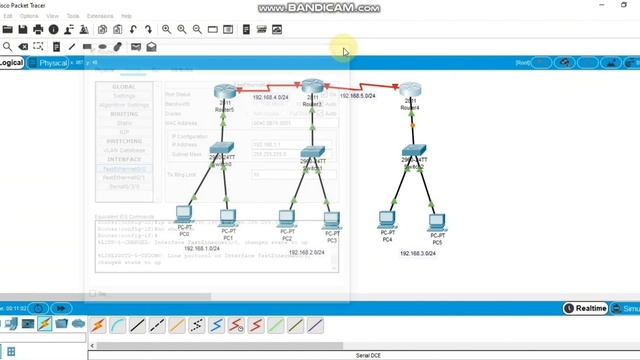Image resolution: width=640 pixels, height=360 pixels.
Task: Zoom in with the plus magnifier icon
Action: [x=166, y=29]
